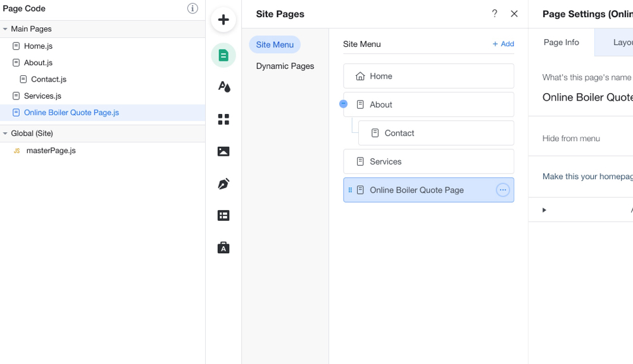Click the + Add link in Site Menu
633x364 pixels.
tap(503, 44)
